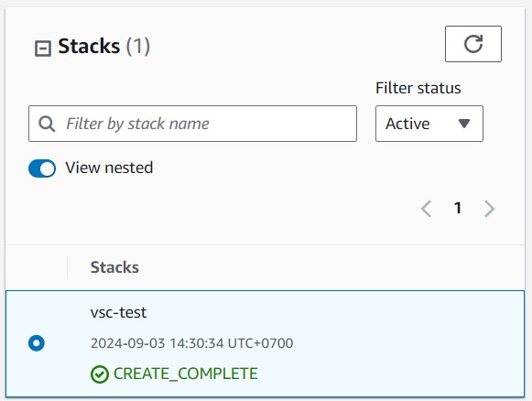Go to next page chevron
532x401 pixels.
coord(489,209)
